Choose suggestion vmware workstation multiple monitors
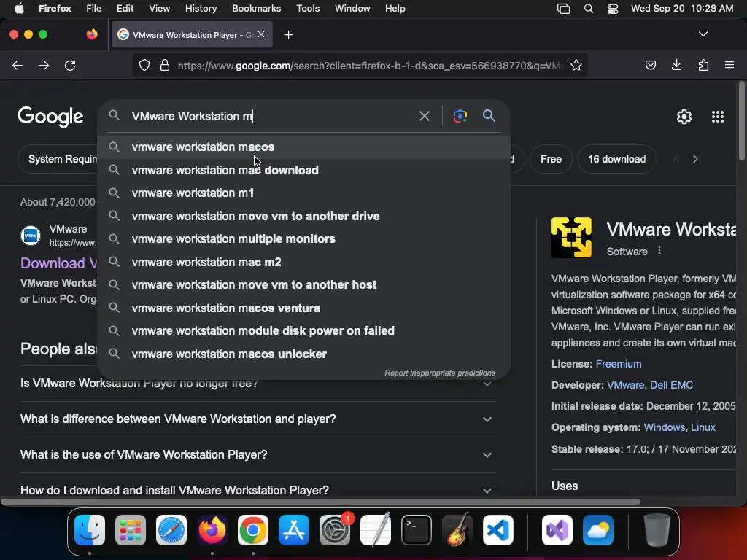 point(304,239)
